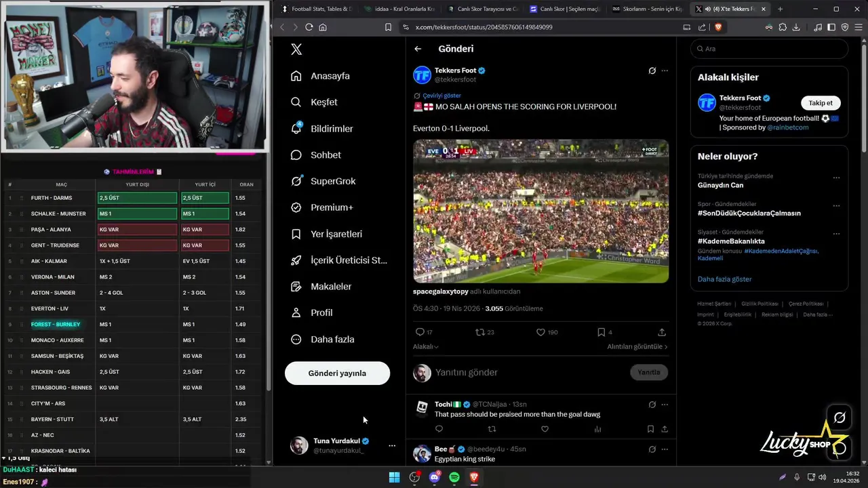868x488 pixels.
Task: Open options for #SonDüdükÇocuklaraÇalmasın trend
Action: pyautogui.click(x=836, y=206)
